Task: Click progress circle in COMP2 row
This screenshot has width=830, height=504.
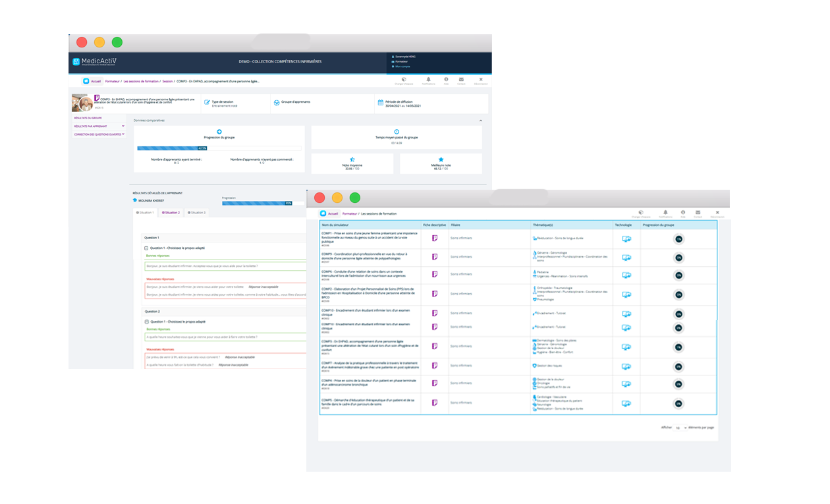Action: pos(678,295)
